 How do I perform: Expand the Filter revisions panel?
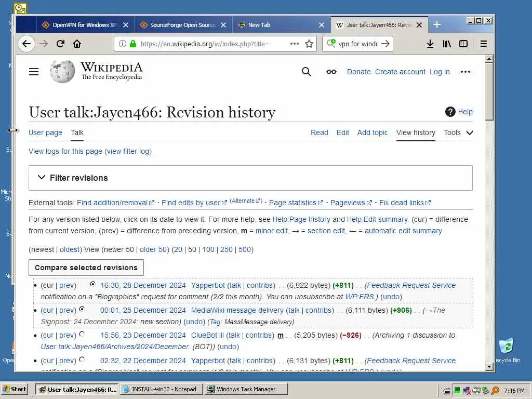(x=250, y=178)
